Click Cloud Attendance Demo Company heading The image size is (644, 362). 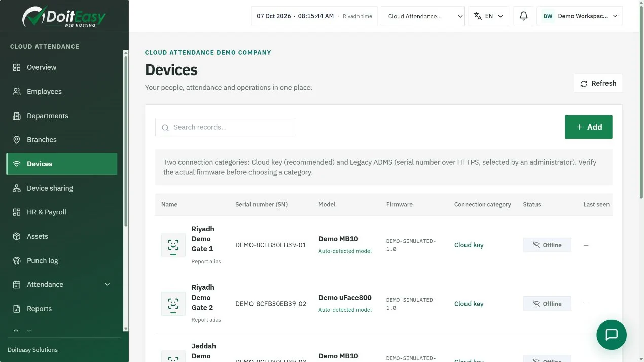(x=208, y=53)
